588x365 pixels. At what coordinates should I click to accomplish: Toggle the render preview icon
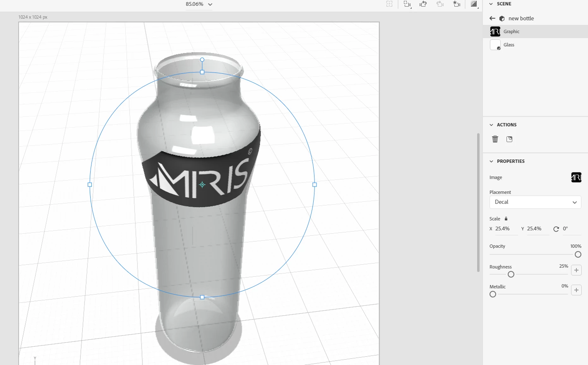pos(474,4)
